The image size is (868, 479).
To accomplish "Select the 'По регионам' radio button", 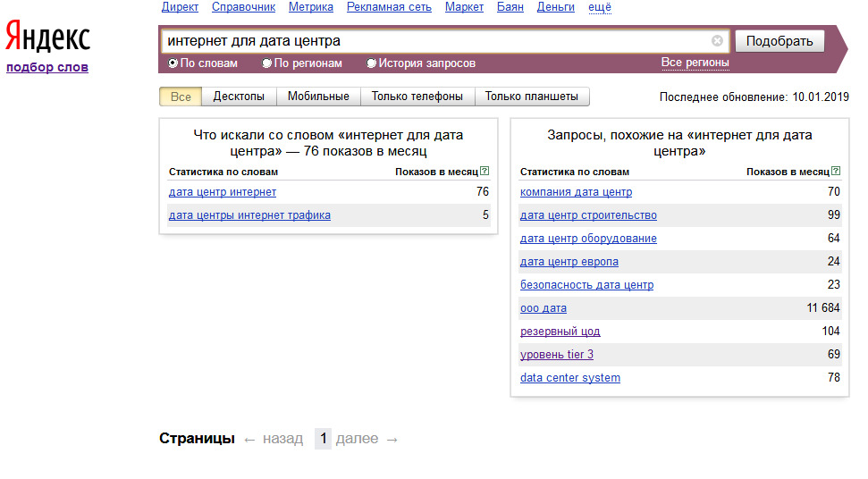I will [x=266, y=63].
